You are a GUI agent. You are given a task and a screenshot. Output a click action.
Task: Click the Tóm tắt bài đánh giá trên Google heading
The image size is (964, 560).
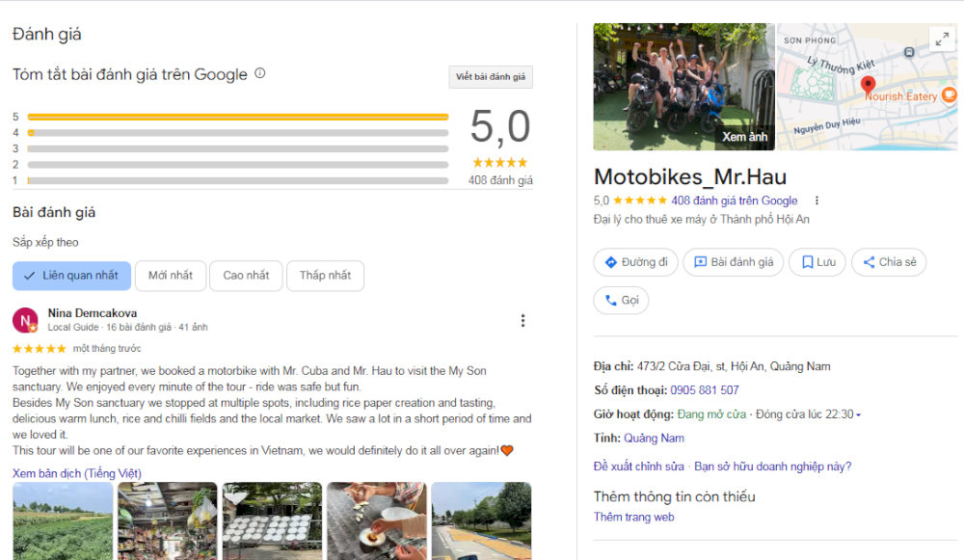(x=130, y=74)
